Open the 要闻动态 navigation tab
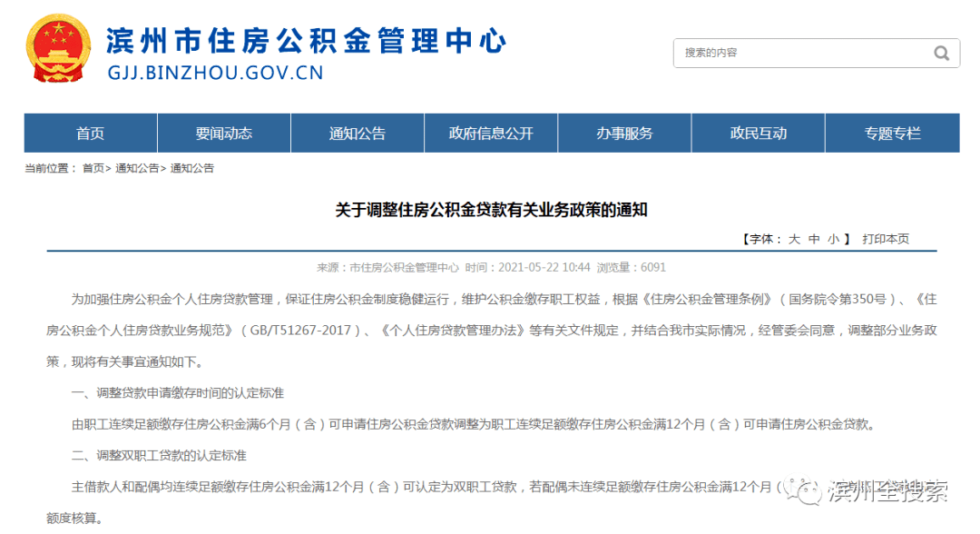Image resolution: width=980 pixels, height=534 pixels. [x=224, y=133]
